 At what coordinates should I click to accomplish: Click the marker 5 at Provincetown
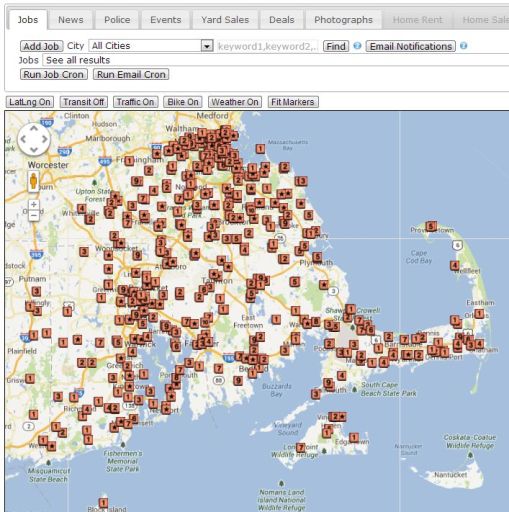point(431,227)
